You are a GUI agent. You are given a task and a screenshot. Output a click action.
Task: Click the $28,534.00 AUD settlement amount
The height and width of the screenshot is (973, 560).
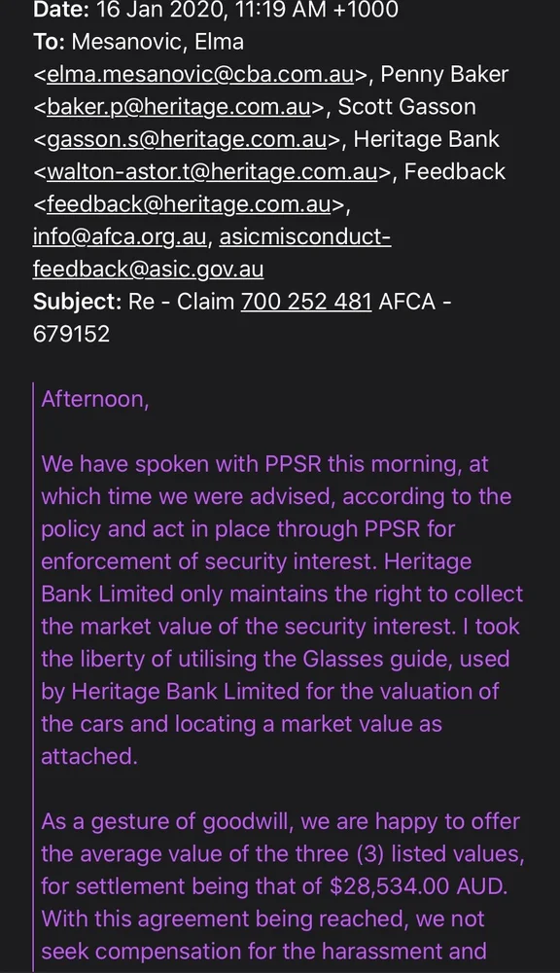[418, 886]
